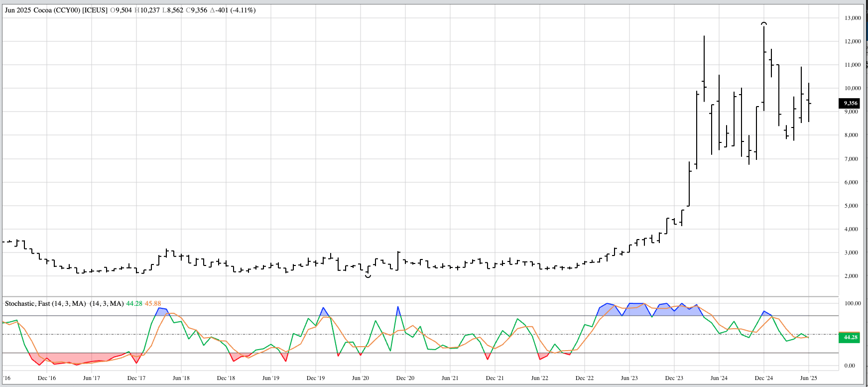Click the orange 45.88 value in stochastic header
The height and width of the screenshot is (387, 868).
153,303
